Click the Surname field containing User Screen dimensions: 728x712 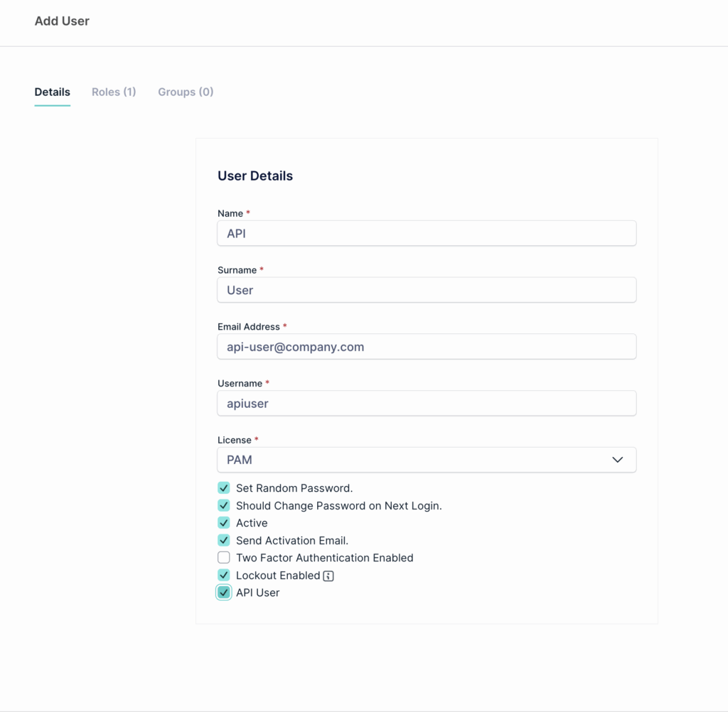pyautogui.click(x=427, y=290)
